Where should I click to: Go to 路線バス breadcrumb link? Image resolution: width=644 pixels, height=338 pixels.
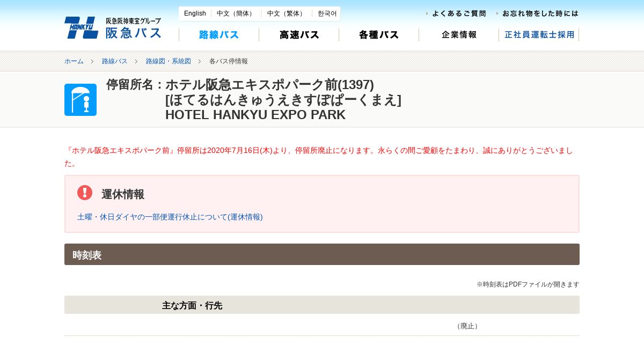115,61
